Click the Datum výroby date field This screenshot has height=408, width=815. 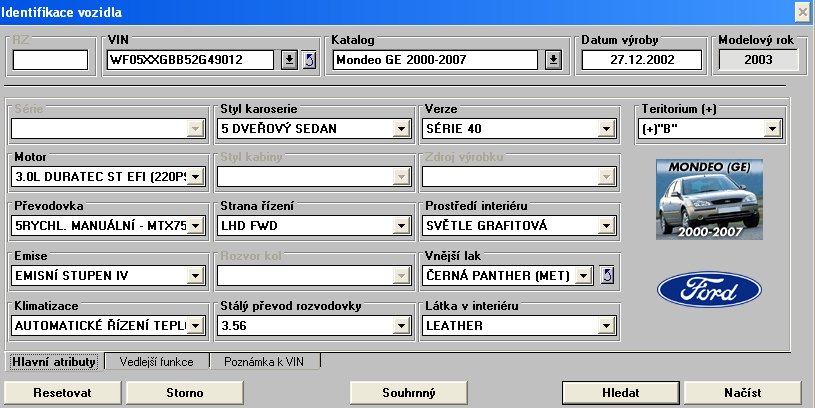tap(642, 60)
